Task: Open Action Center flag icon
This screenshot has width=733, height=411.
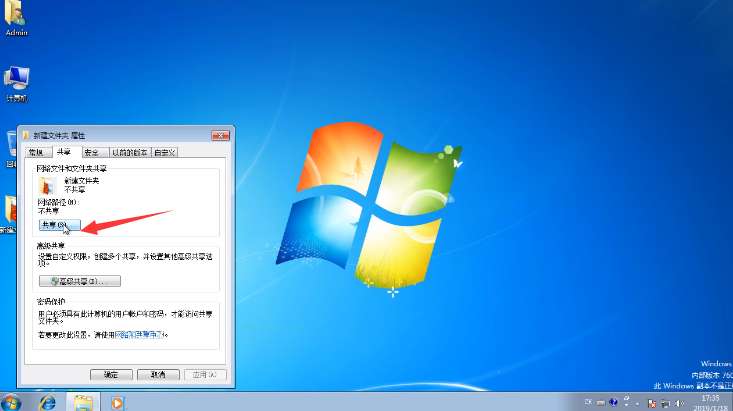Action: click(x=651, y=404)
